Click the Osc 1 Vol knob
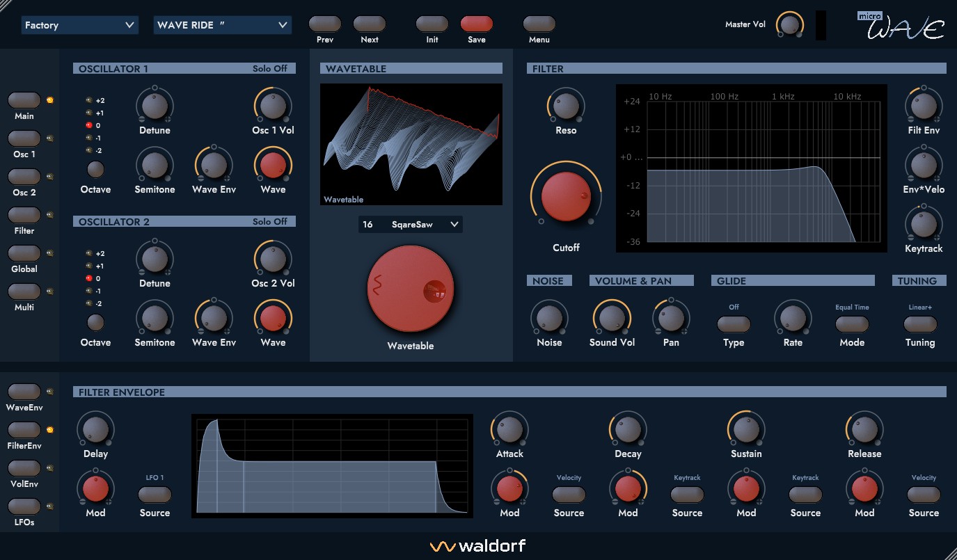 [273, 106]
